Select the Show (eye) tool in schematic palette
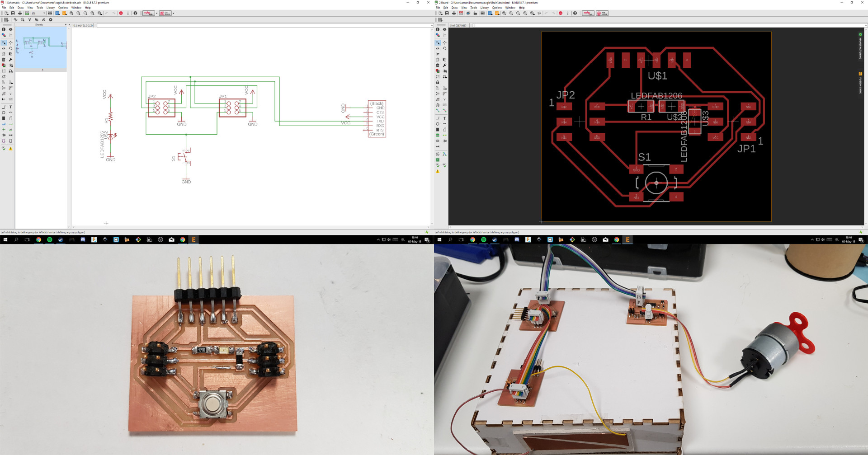This screenshot has width=868, height=455. [x=10, y=29]
